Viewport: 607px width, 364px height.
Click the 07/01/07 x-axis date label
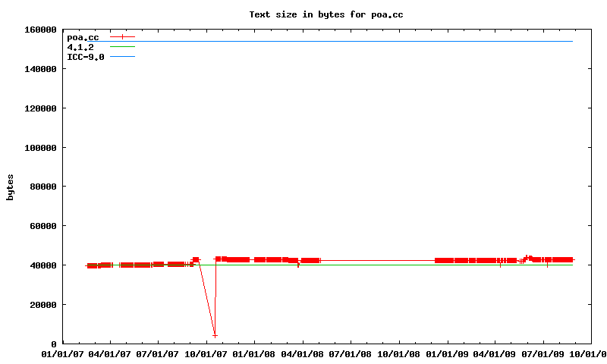pyautogui.click(x=159, y=353)
